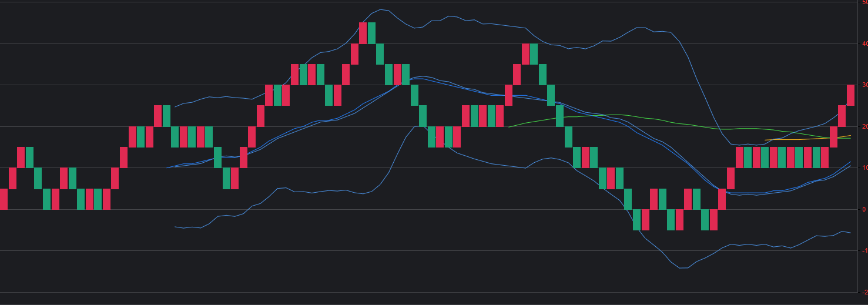Click the right end of lower Bollinger band
Image resolution: width=868 pixels, height=305 pixels.
850,233
